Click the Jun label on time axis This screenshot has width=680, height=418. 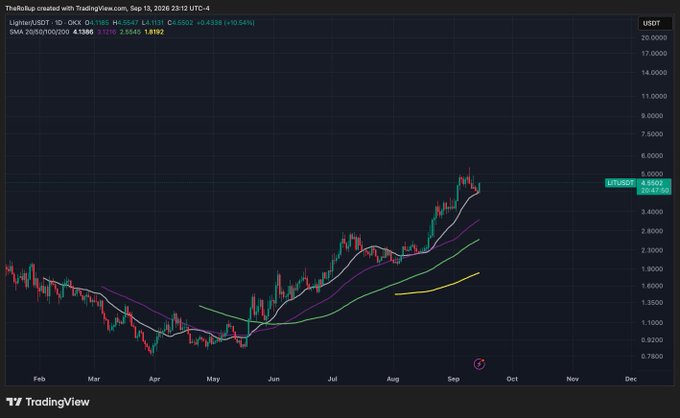274,379
